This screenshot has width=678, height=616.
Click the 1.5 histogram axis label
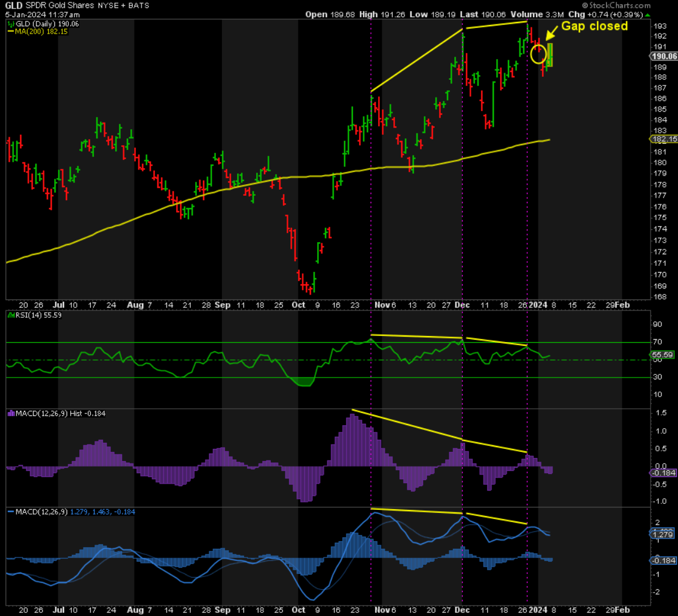[661, 413]
